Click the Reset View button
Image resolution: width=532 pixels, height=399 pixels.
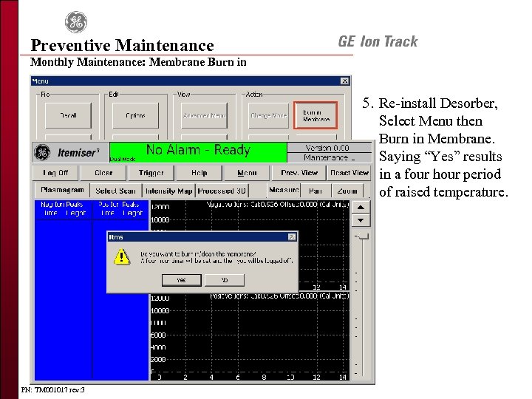pyautogui.click(x=349, y=173)
